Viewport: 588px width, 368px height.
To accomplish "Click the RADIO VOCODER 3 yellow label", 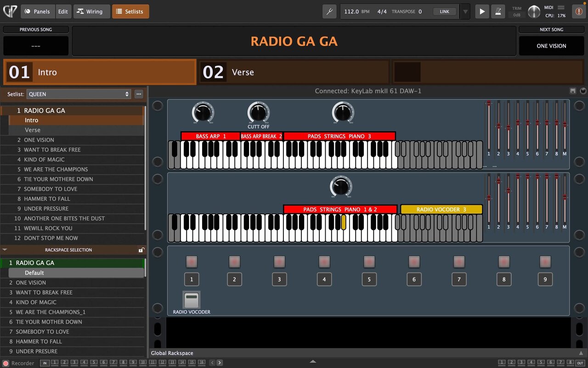I will 441,209.
